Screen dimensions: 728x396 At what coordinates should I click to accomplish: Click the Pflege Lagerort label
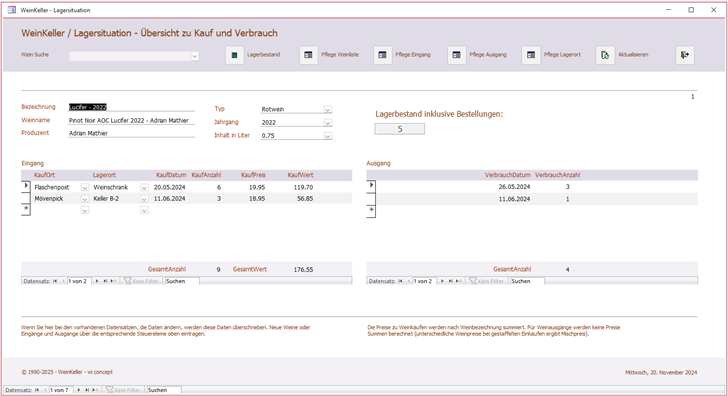click(562, 55)
